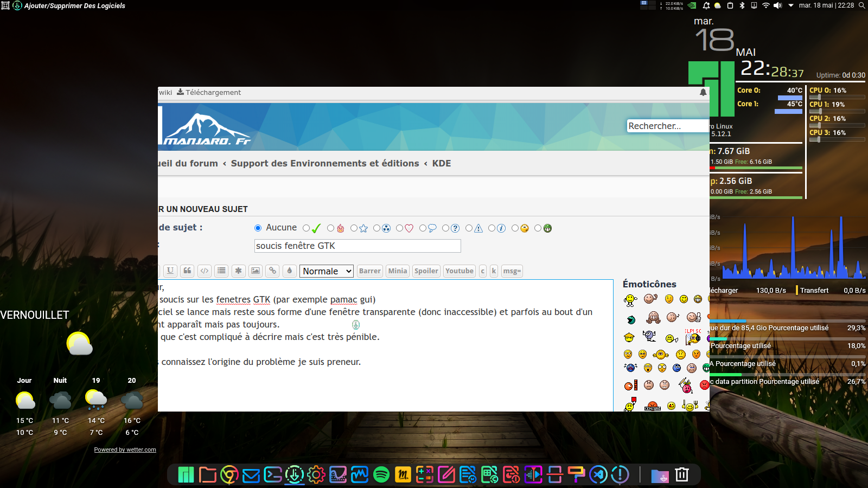Insert code tags with the code icon

point(205,271)
